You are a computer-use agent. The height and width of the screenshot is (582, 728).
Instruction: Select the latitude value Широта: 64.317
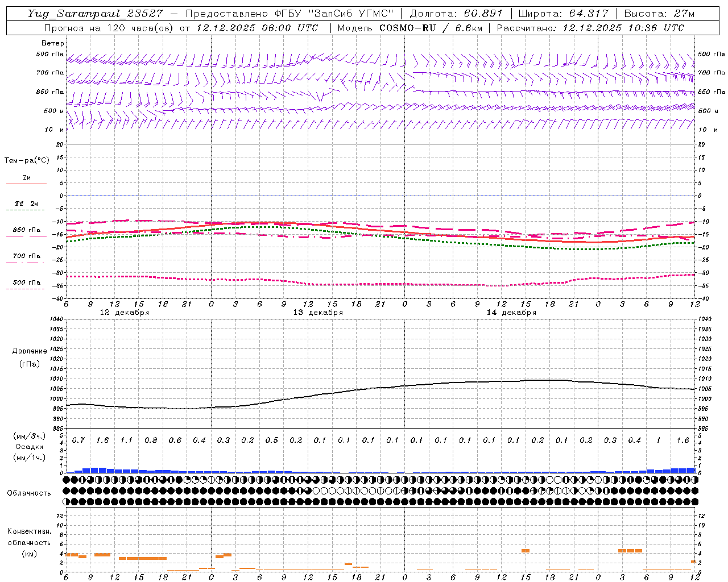563,14
